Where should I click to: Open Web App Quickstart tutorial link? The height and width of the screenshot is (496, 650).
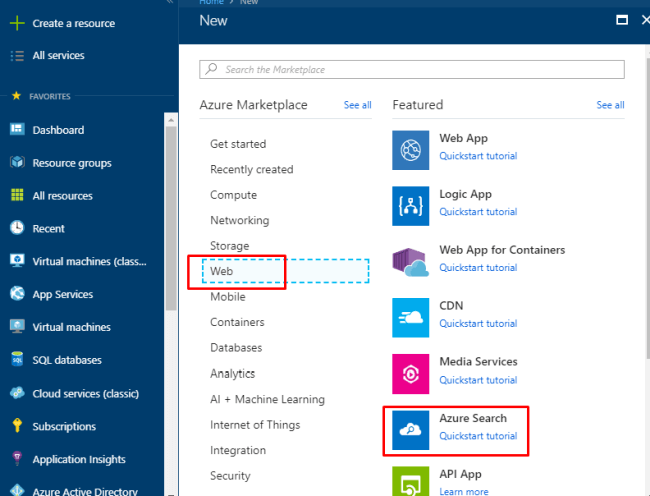coord(478,156)
